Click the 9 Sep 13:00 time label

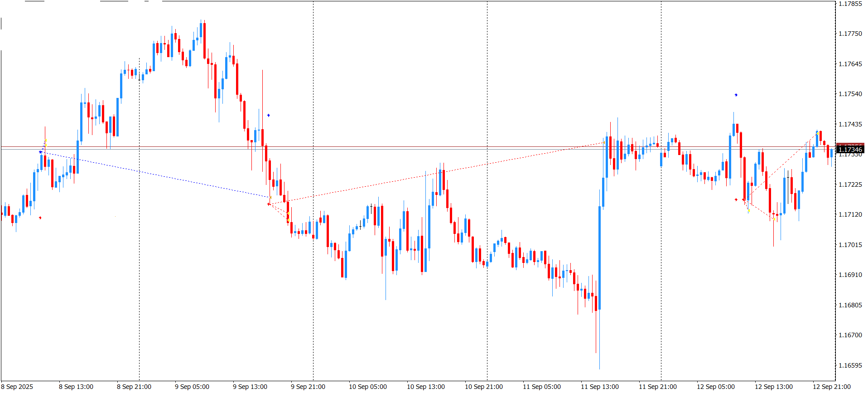click(x=250, y=387)
